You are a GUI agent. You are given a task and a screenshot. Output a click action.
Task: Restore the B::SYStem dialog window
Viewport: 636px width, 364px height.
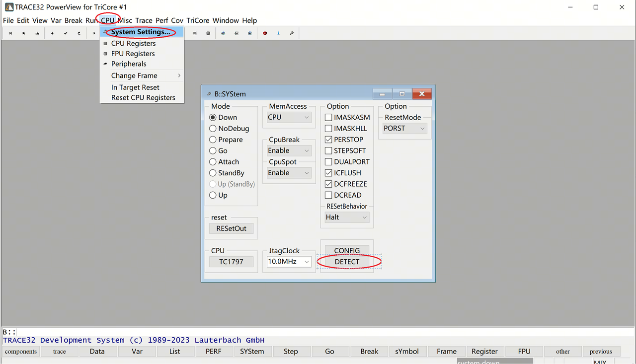[402, 93]
